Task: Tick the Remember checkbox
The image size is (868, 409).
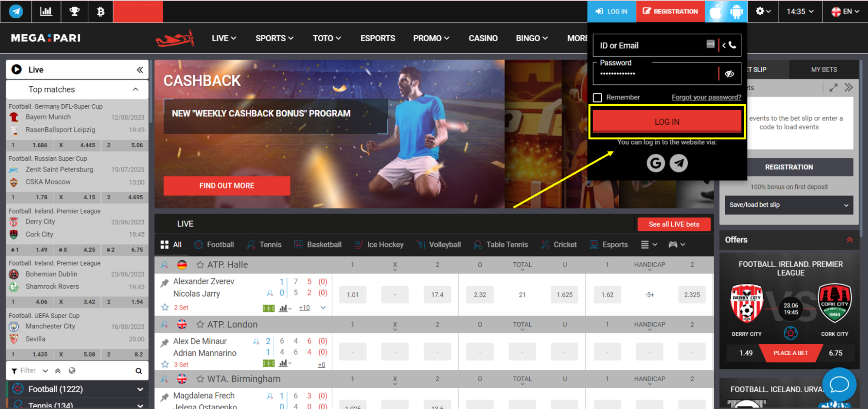Action: point(597,98)
